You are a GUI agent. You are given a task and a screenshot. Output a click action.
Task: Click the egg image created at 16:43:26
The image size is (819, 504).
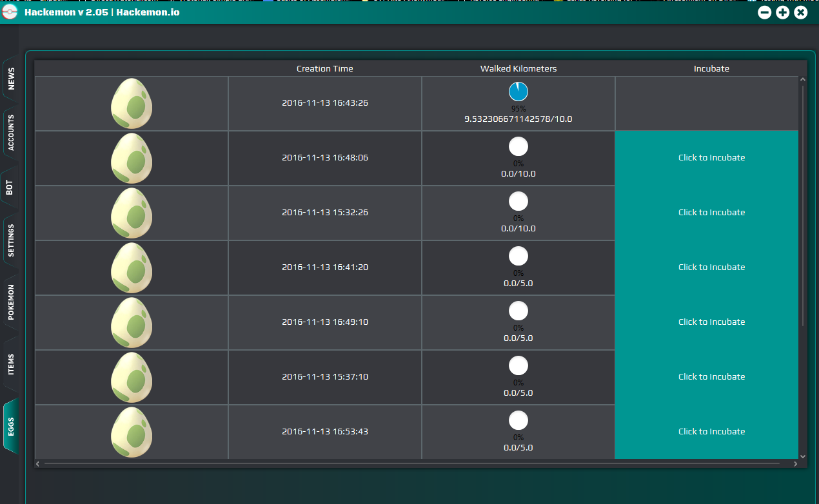[x=132, y=103]
